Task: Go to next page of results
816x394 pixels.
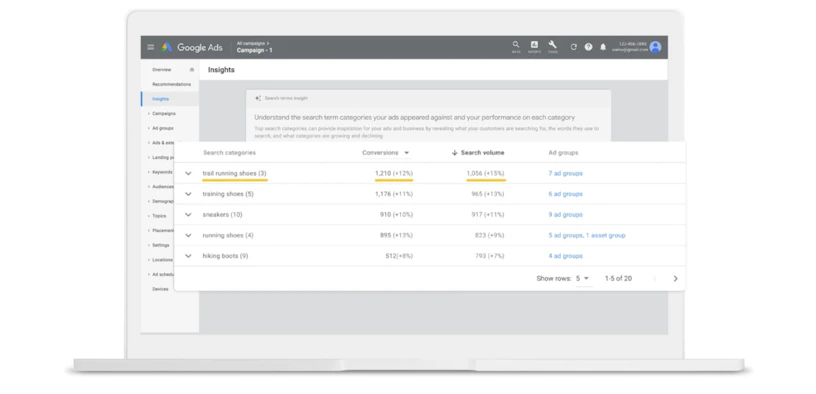Action: [675, 278]
